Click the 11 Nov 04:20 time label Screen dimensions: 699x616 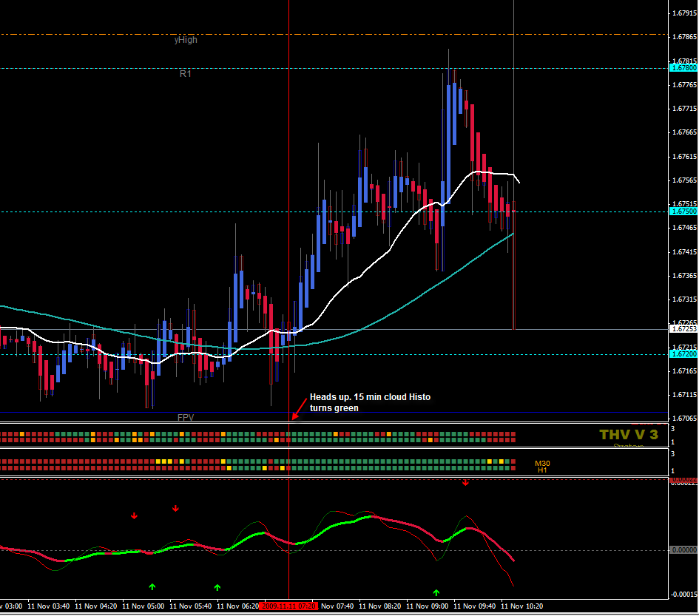96,606
